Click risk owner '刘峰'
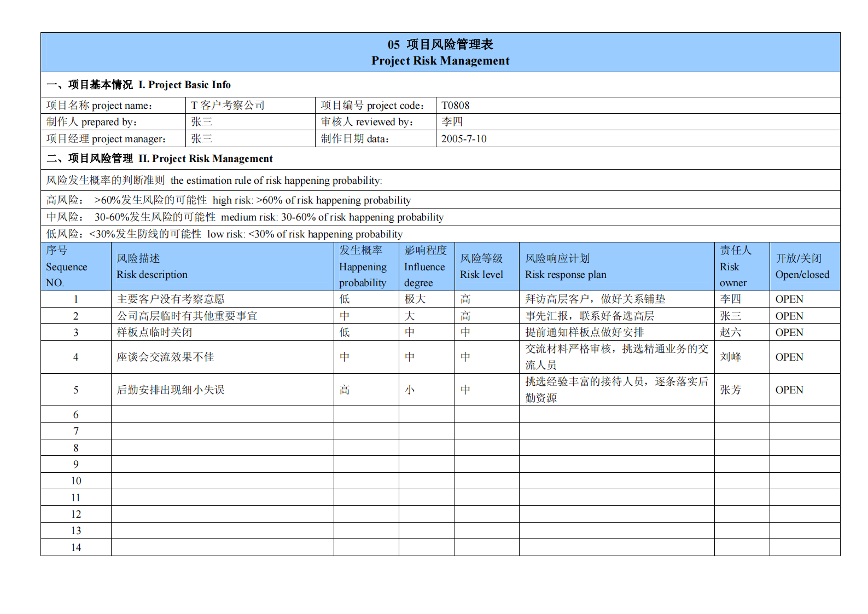The width and height of the screenshot is (868, 614). 730,357
